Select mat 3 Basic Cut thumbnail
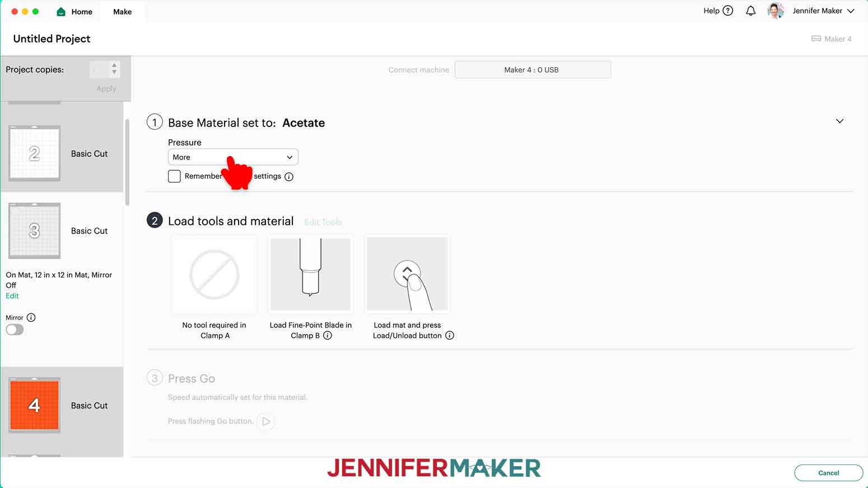This screenshot has width=868, height=488. click(34, 231)
